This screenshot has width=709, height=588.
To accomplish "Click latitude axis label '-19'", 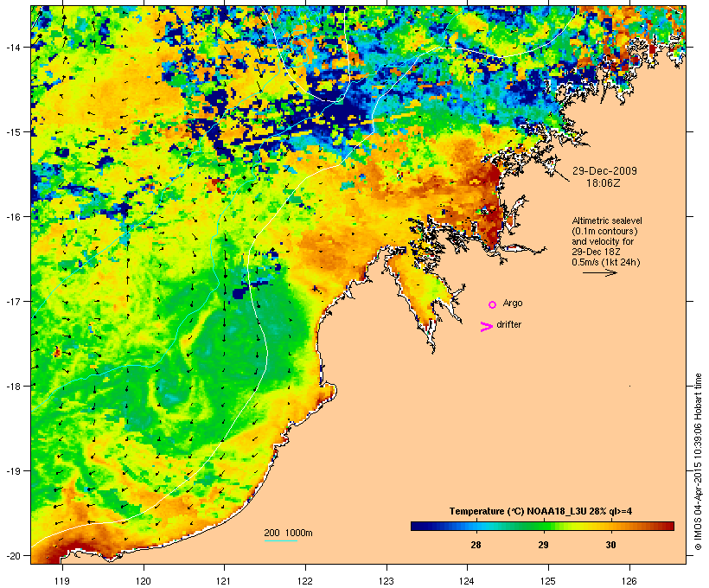I will click(x=13, y=471).
